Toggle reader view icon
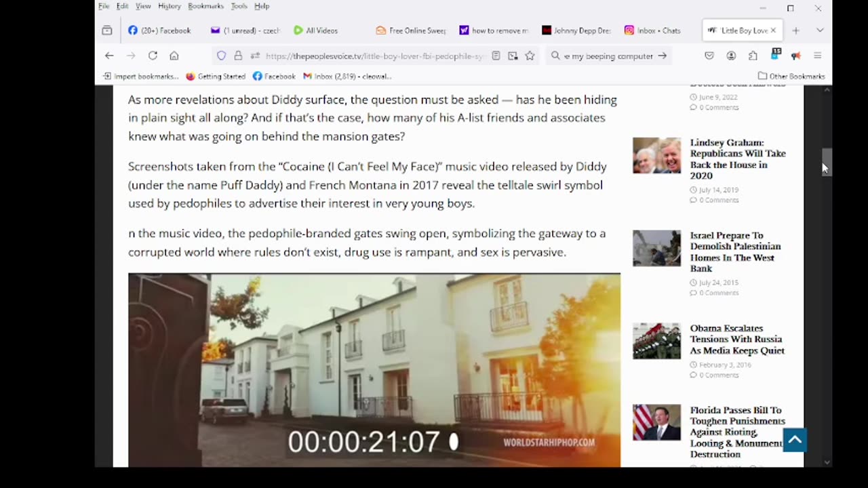This screenshot has height=488, width=868. [x=496, y=56]
